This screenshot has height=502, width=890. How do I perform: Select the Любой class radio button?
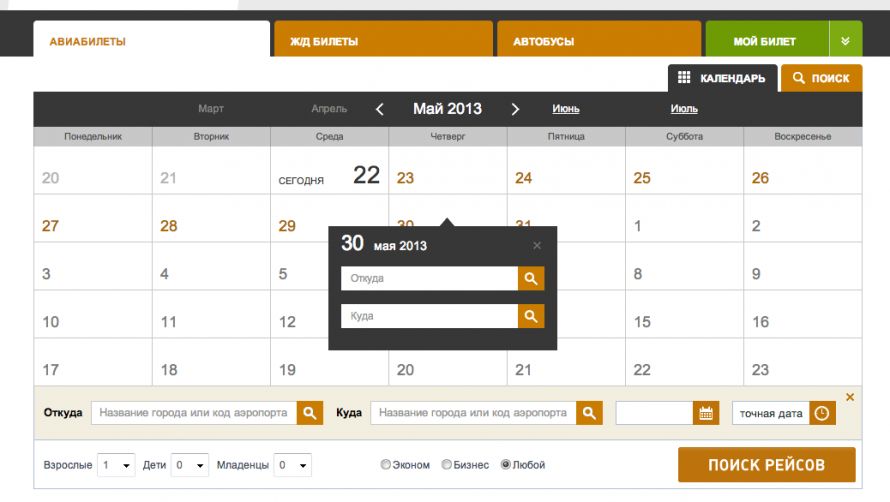tap(506, 465)
